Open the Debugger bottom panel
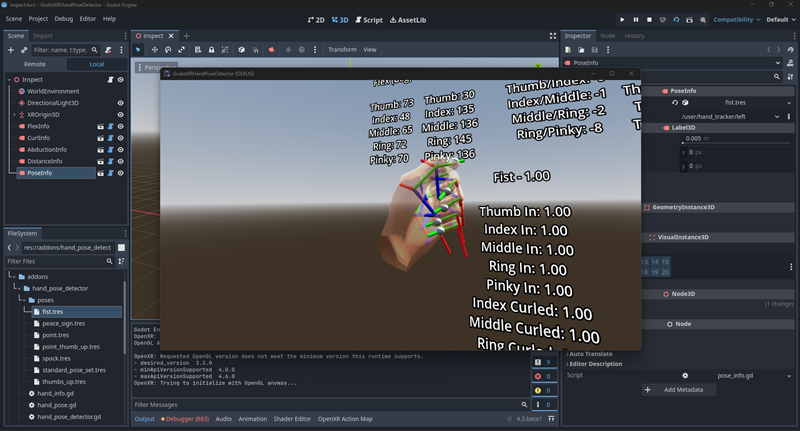Screen dimensions: 800x431 click(185, 419)
